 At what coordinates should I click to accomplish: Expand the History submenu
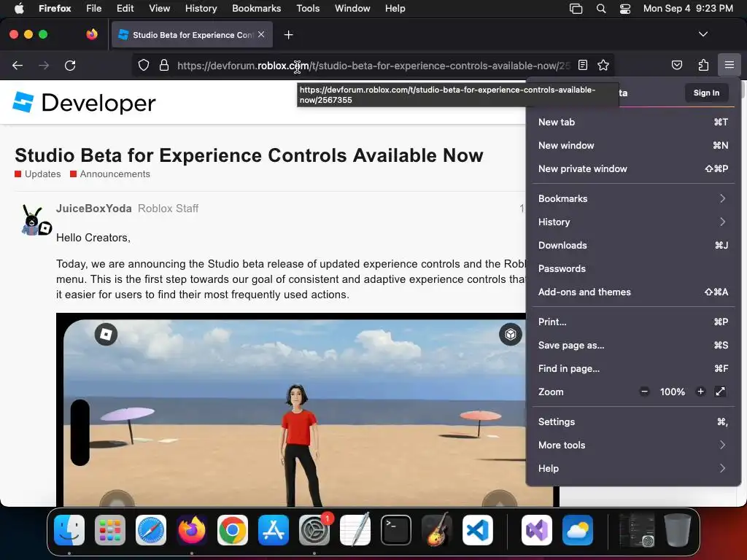point(633,222)
